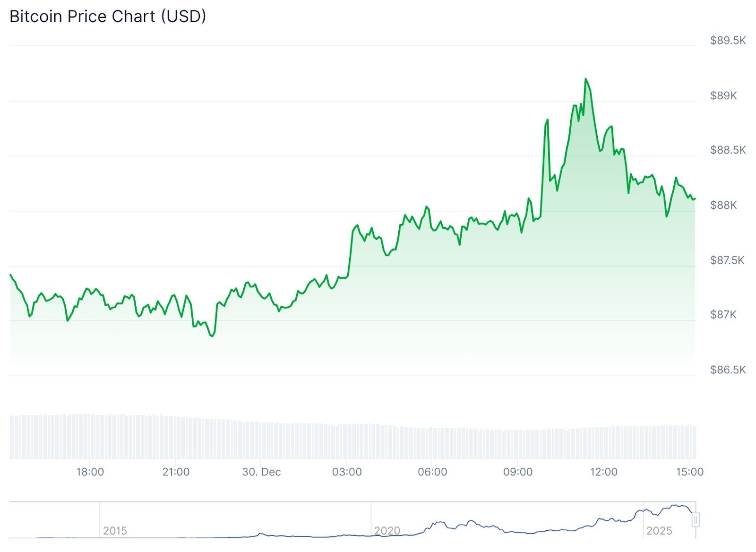
Task: Select the $89.5K y-axis label
Action: (x=728, y=41)
